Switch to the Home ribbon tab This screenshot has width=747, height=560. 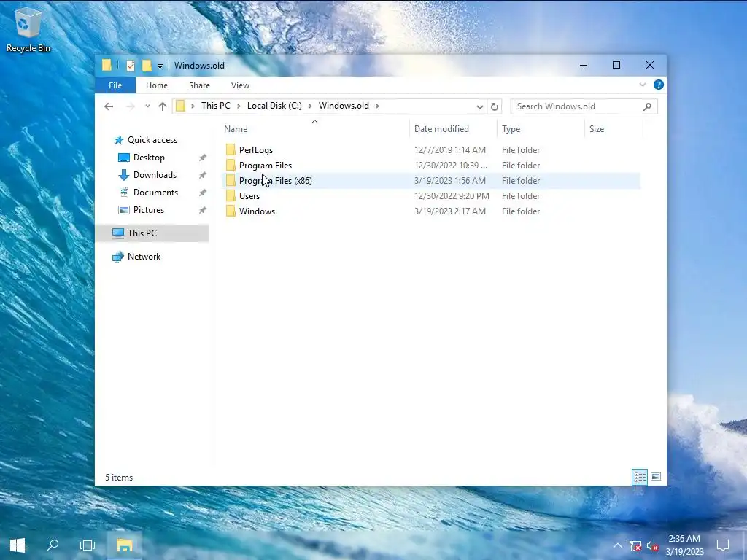click(x=157, y=85)
